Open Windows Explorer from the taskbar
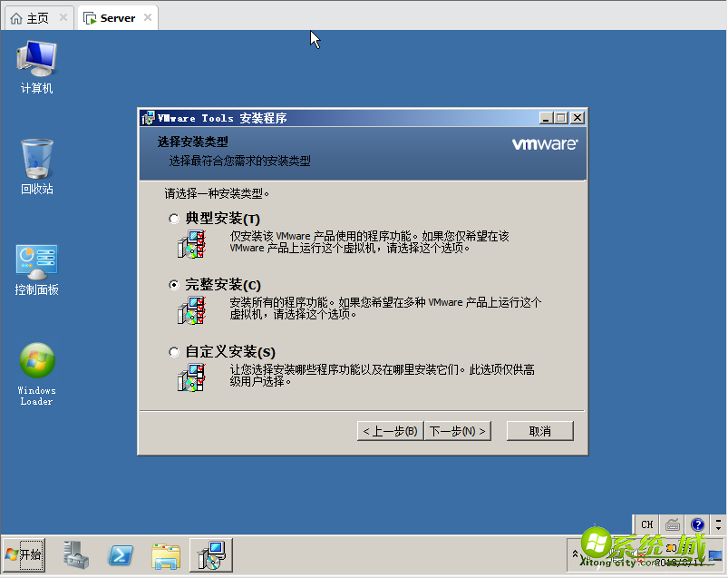This screenshot has height=578, width=728. (166, 554)
